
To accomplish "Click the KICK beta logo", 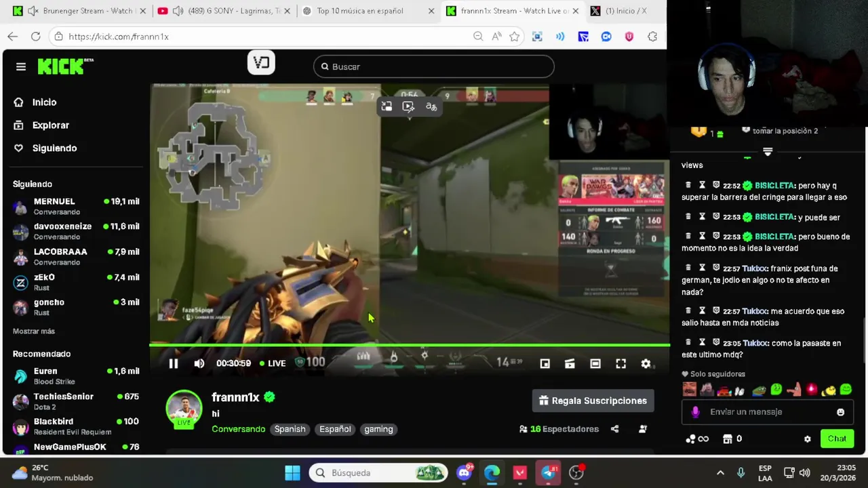I will (65, 66).
